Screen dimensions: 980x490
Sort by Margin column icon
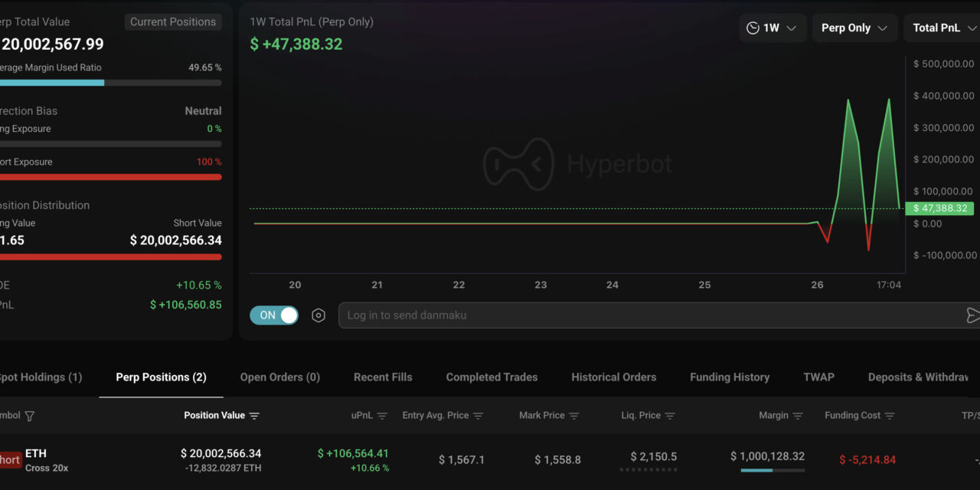point(798,416)
